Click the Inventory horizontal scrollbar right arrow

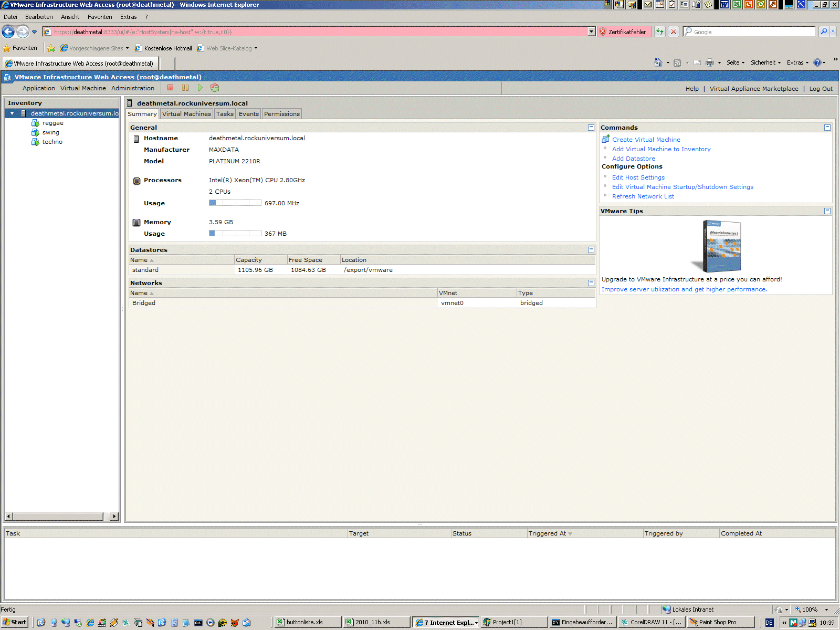114,517
